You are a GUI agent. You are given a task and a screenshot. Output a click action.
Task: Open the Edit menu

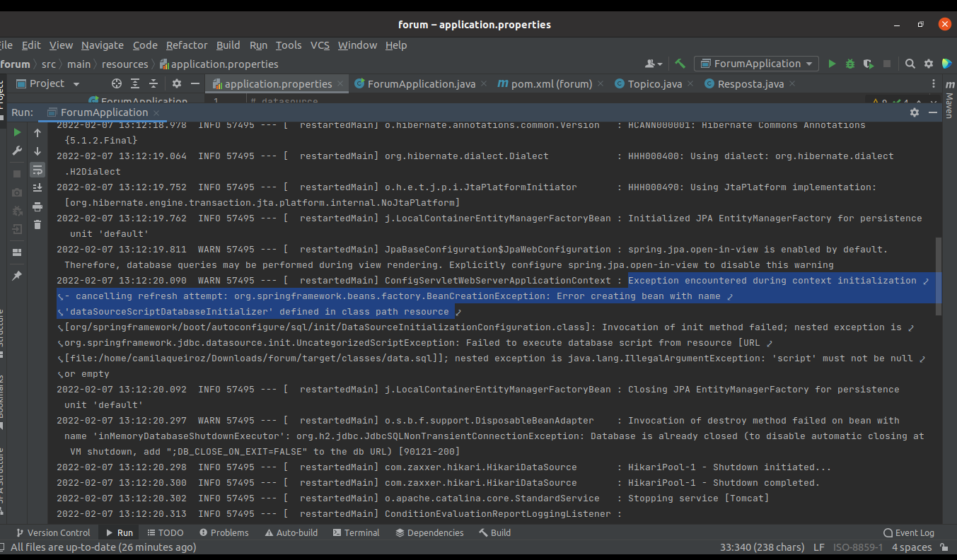(31, 45)
